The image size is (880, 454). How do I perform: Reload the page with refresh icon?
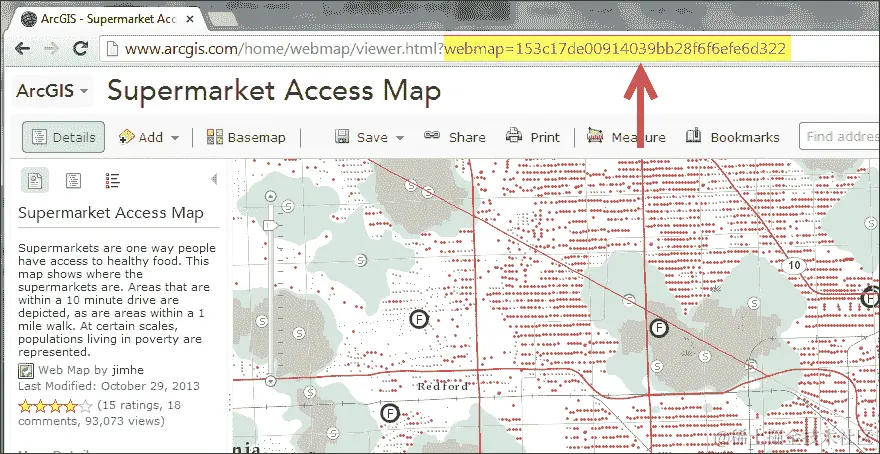coord(81,49)
